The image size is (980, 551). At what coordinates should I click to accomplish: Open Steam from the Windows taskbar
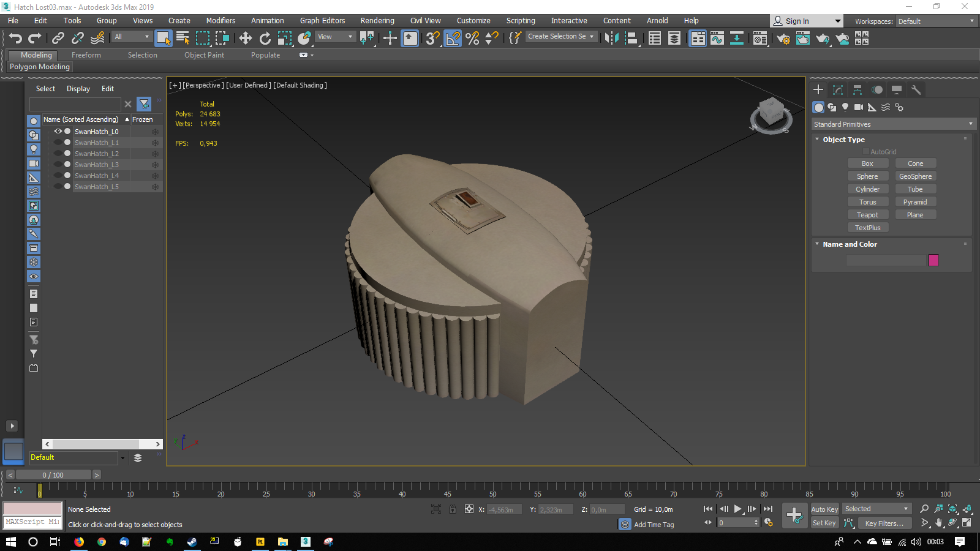point(192,542)
